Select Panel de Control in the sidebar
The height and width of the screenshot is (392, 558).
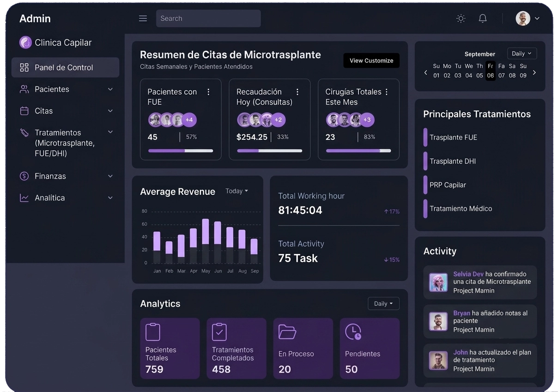click(x=65, y=67)
